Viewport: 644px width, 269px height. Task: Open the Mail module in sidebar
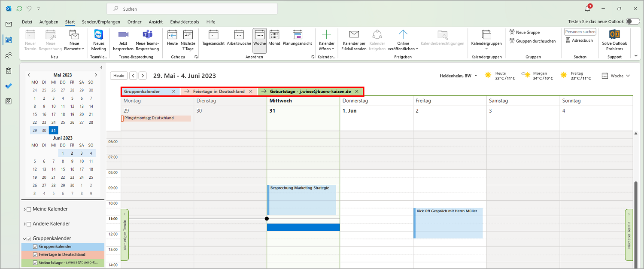[9, 24]
